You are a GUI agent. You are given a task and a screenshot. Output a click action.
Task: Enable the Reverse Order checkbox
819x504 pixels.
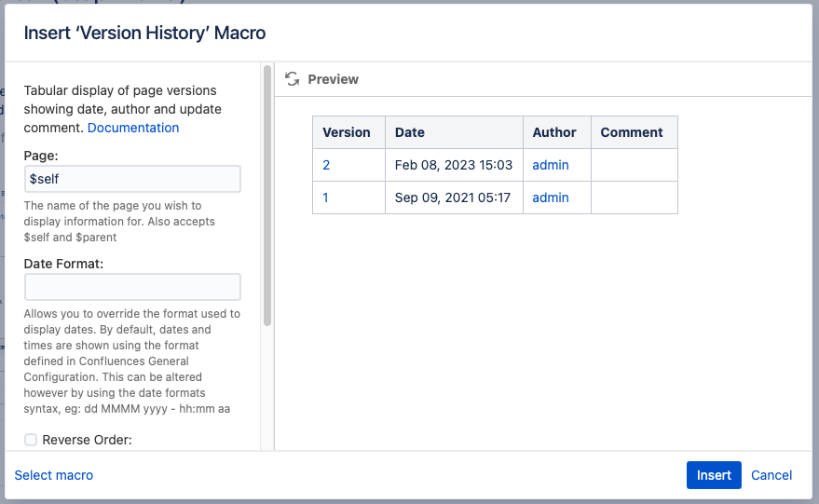coord(31,440)
